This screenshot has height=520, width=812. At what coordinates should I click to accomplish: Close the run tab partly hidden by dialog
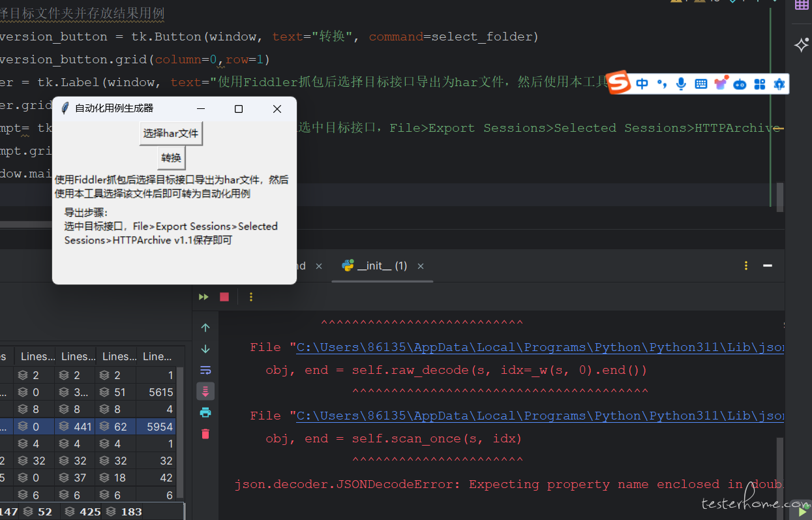click(319, 266)
